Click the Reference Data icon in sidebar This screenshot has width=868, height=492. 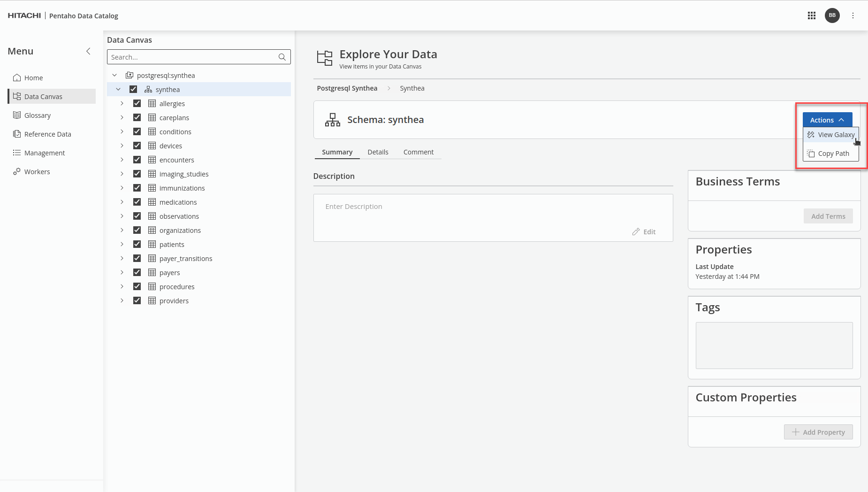pos(17,134)
